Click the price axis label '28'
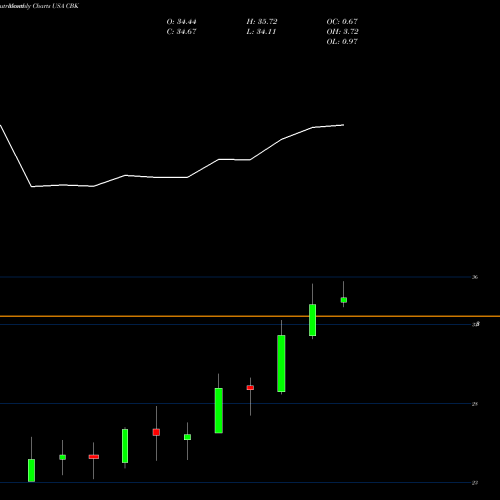Image resolution: width=500 pixels, height=500 pixels. point(475,404)
